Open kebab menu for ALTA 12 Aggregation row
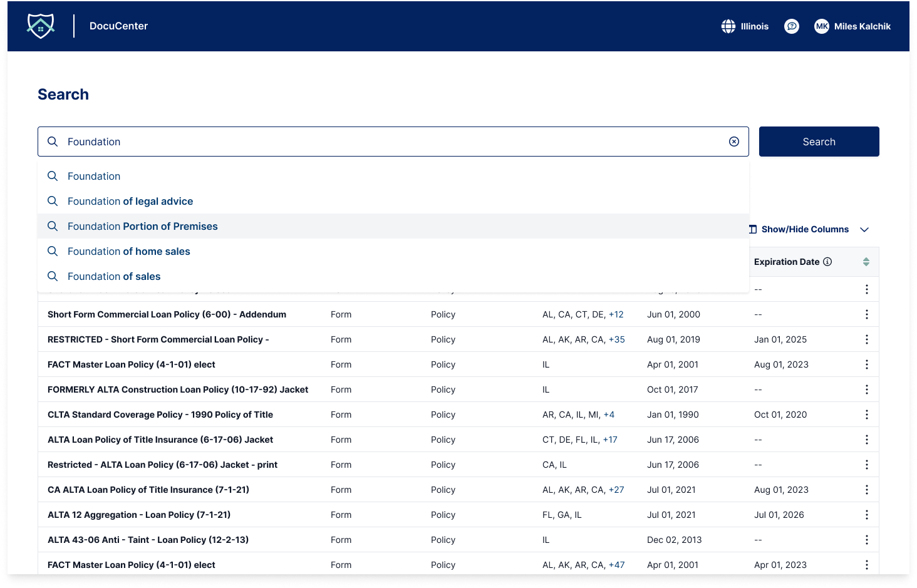This screenshot has width=917, height=588. [x=867, y=515]
